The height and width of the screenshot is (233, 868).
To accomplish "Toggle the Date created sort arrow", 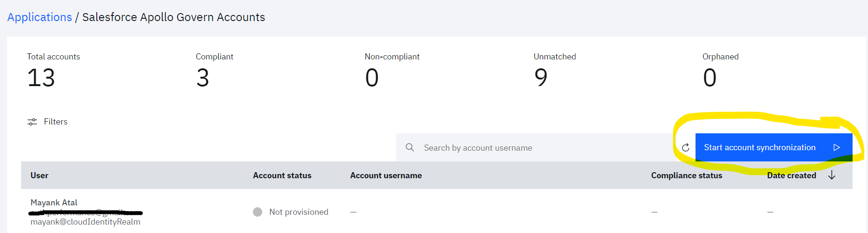I will coord(832,175).
